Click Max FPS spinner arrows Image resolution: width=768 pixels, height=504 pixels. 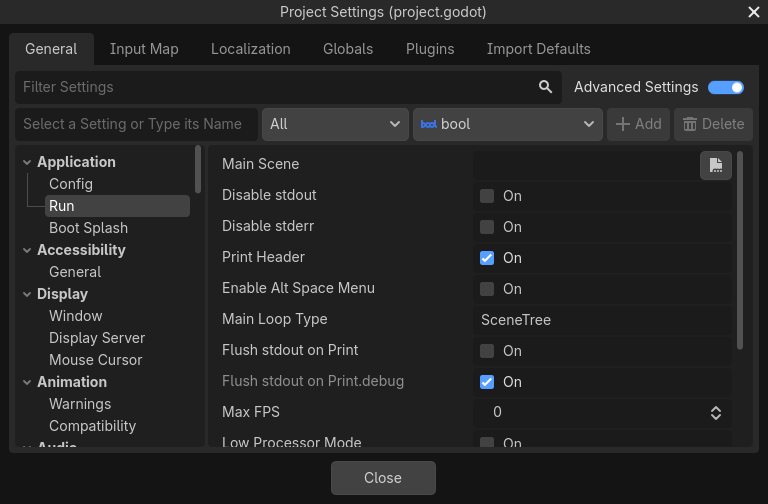click(716, 412)
